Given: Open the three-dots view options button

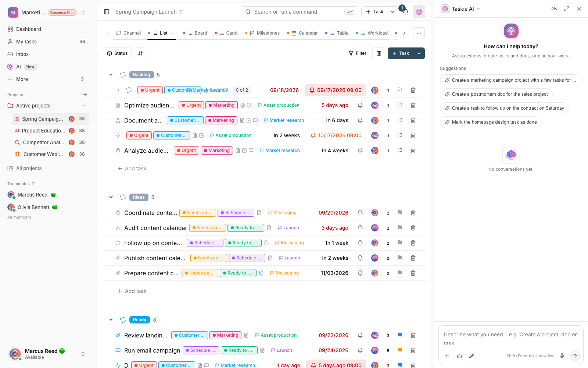Looking at the screenshot, I should (419, 33).
